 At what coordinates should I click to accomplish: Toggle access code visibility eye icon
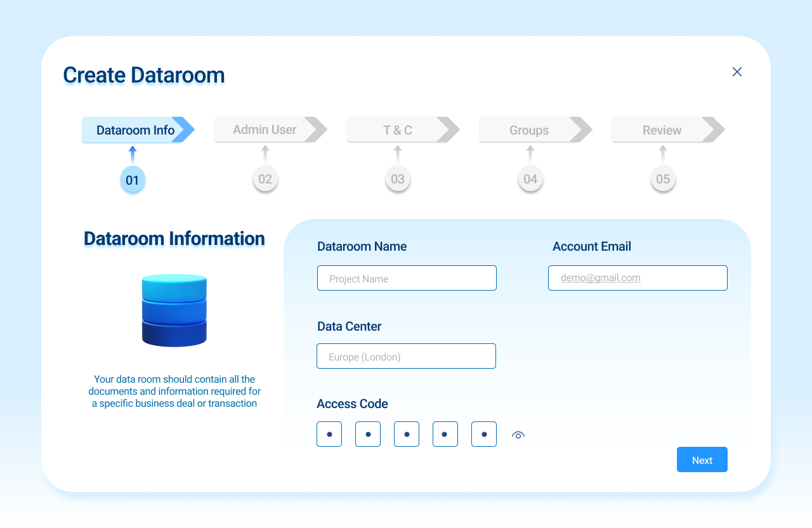tap(518, 435)
